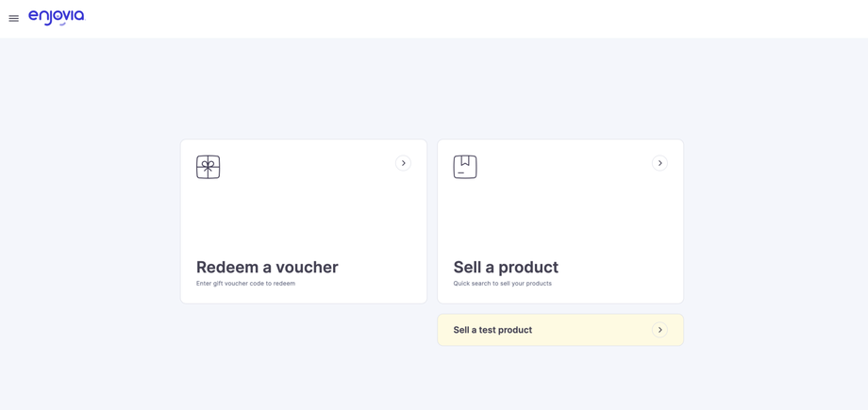Select the "Sell a product" heading
This screenshot has height=410, width=868.
(x=506, y=267)
